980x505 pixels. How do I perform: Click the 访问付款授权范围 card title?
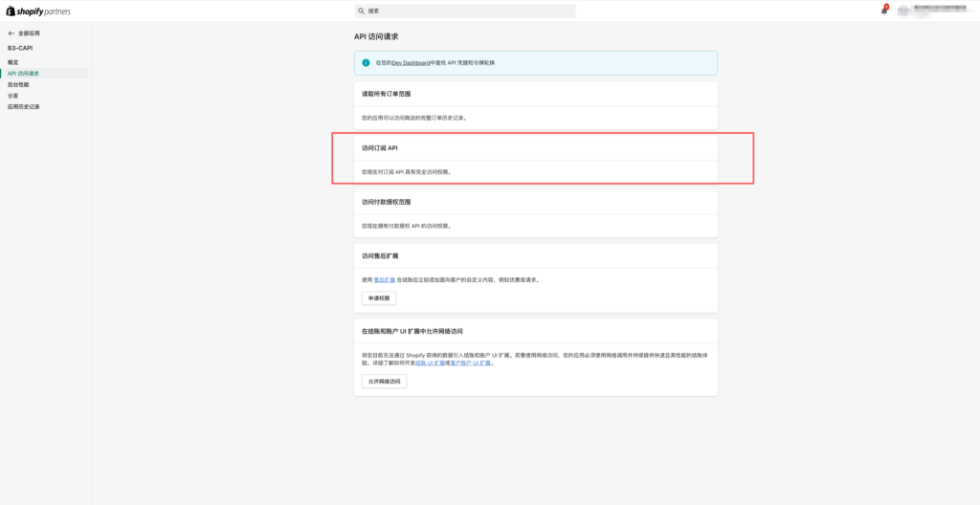[x=387, y=202]
